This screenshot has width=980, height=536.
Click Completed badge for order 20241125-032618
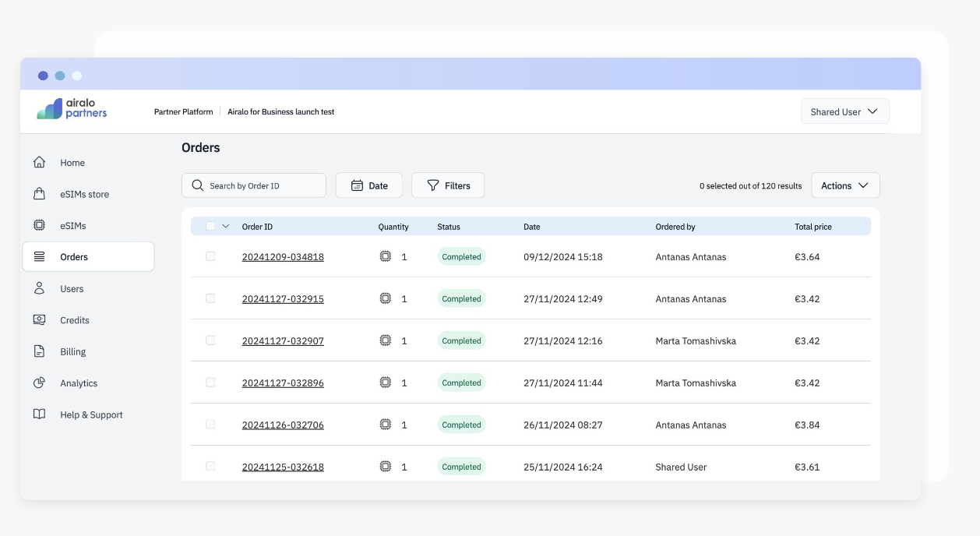click(x=461, y=467)
